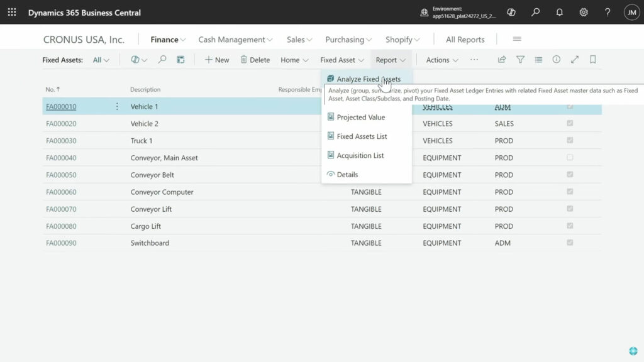Open fixed asset FA000020
644x362 pixels.
61,124
